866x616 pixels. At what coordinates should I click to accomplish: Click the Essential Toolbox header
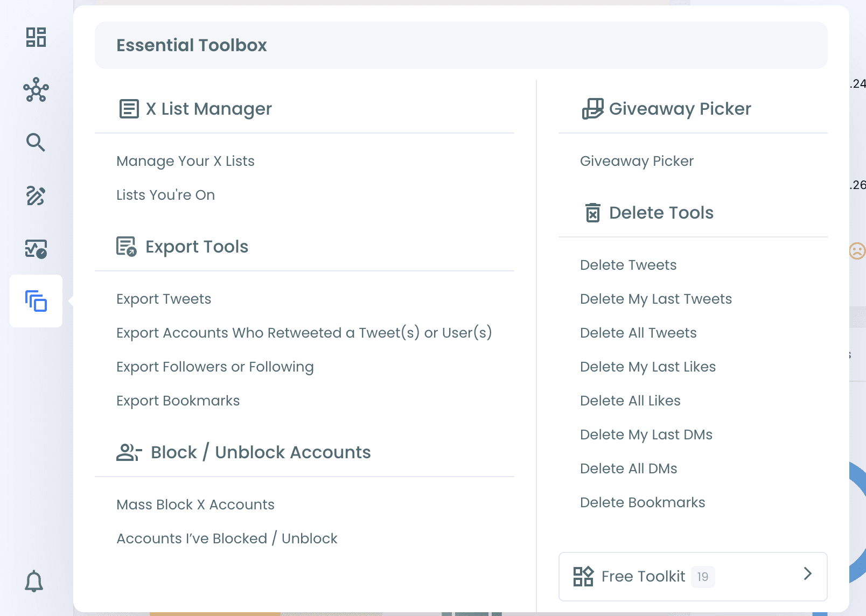(461, 45)
